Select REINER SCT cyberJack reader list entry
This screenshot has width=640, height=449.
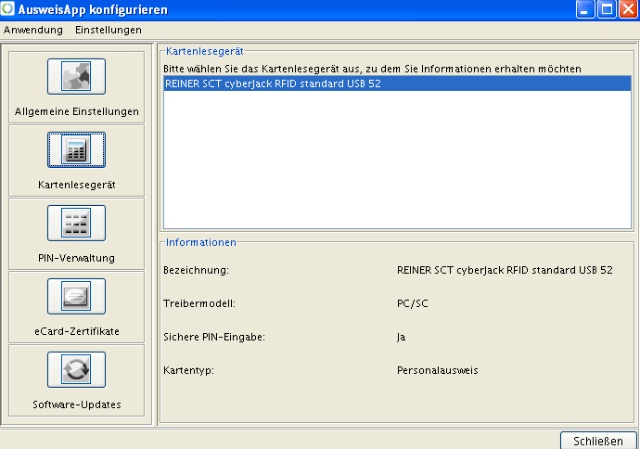coord(397,84)
